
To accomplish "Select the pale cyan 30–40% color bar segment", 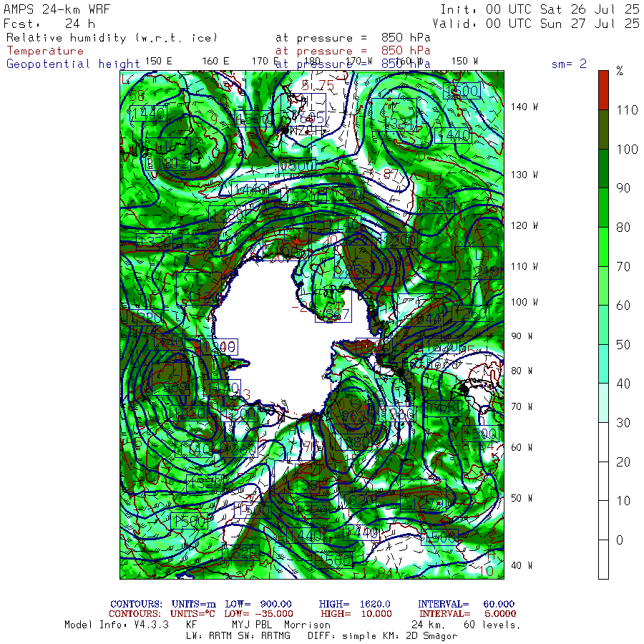I will 603,403.
